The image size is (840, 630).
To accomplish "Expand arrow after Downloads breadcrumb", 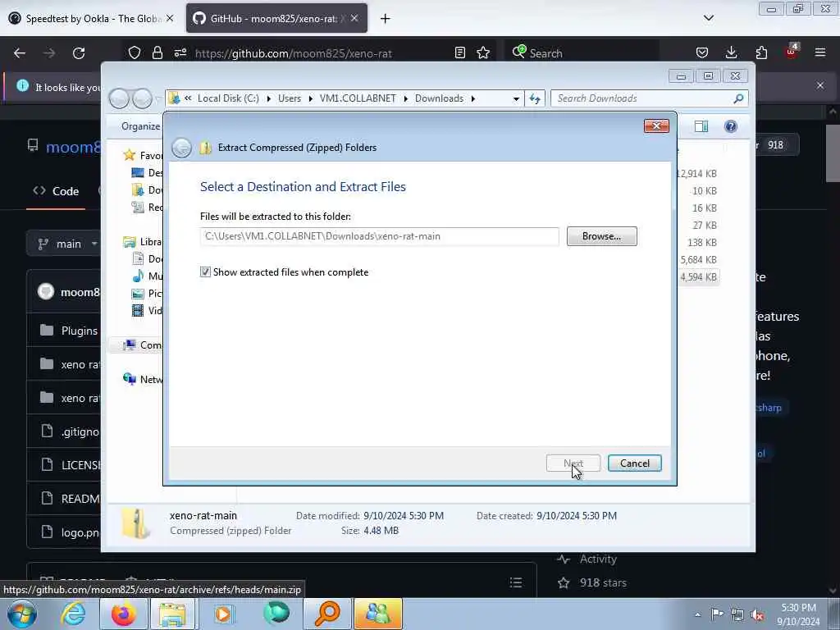I will click(x=473, y=98).
